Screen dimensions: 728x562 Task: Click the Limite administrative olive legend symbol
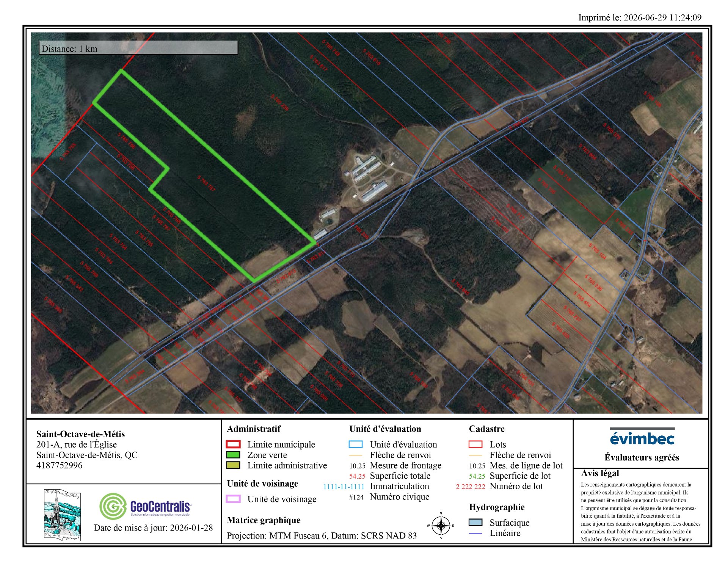click(x=233, y=465)
